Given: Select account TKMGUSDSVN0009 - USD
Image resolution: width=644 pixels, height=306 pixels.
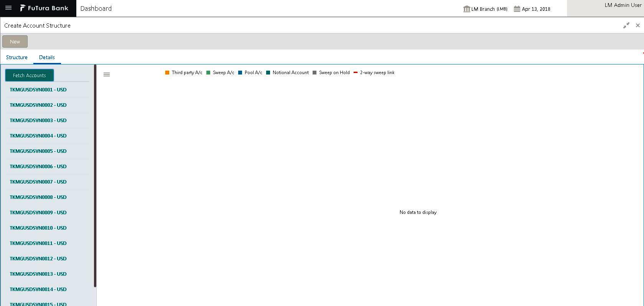Looking at the screenshot, I should 38,213.
